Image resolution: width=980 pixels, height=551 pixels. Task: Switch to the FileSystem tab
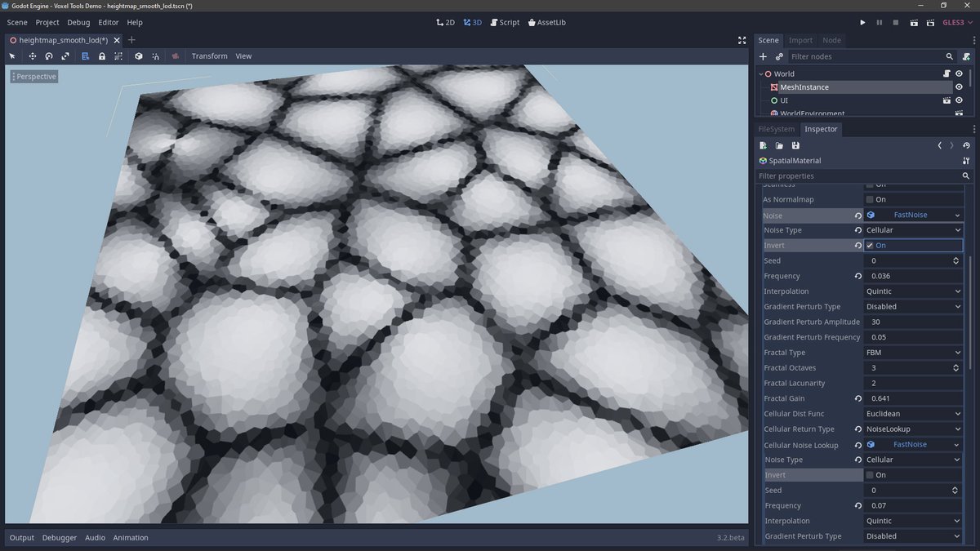tap(776, 129)
